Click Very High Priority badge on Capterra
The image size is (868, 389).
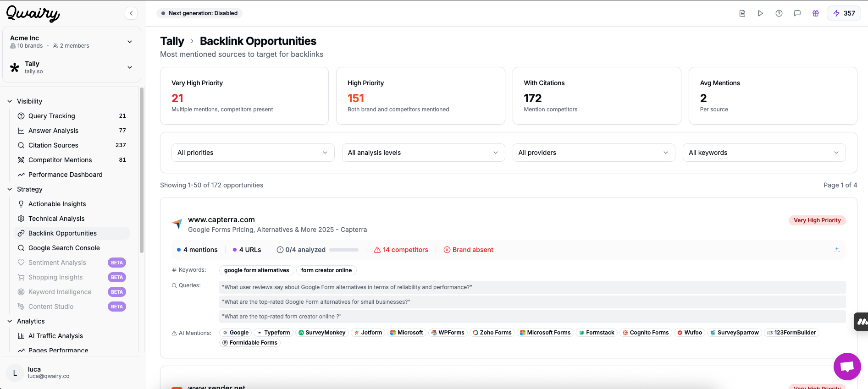(x=817, y=220)
